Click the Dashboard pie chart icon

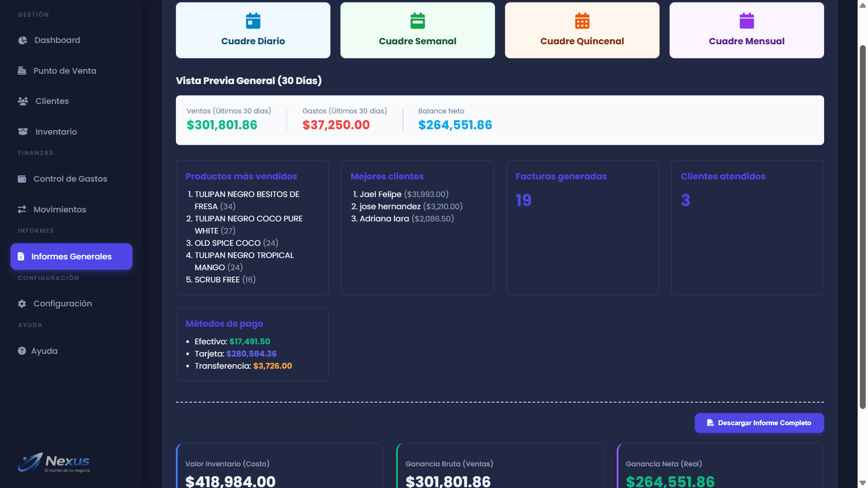(x=23, y=40)
